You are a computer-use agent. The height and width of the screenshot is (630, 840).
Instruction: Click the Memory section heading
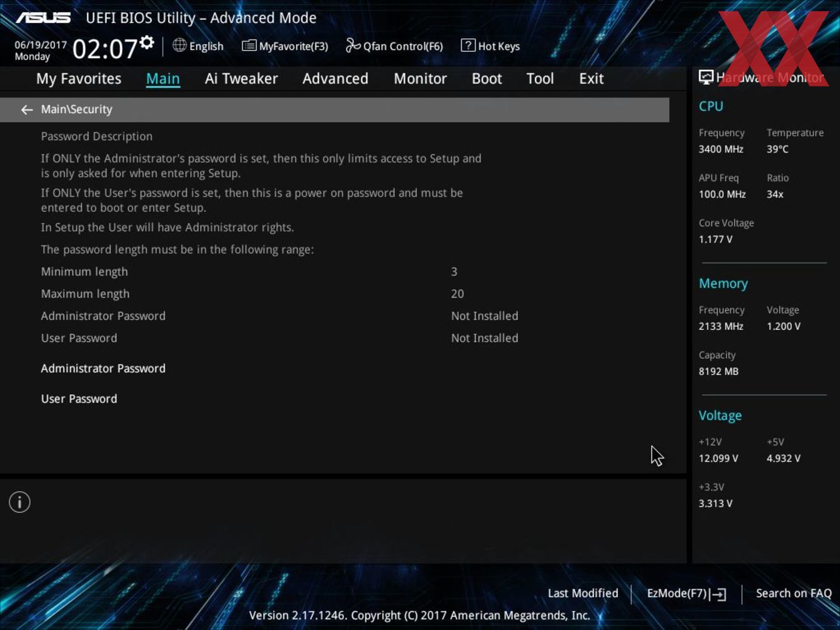pyautogui.click(x=723, y=283)
